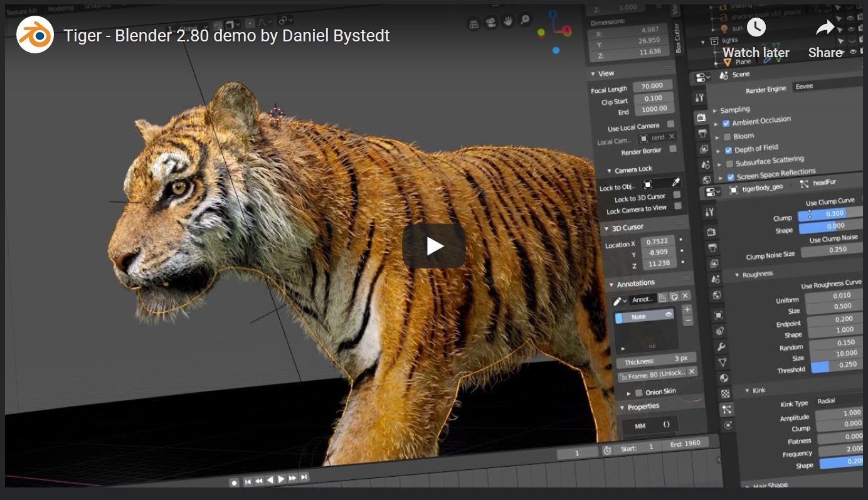
Task: Unlink annotation data-block X icon
Action: 685,295
